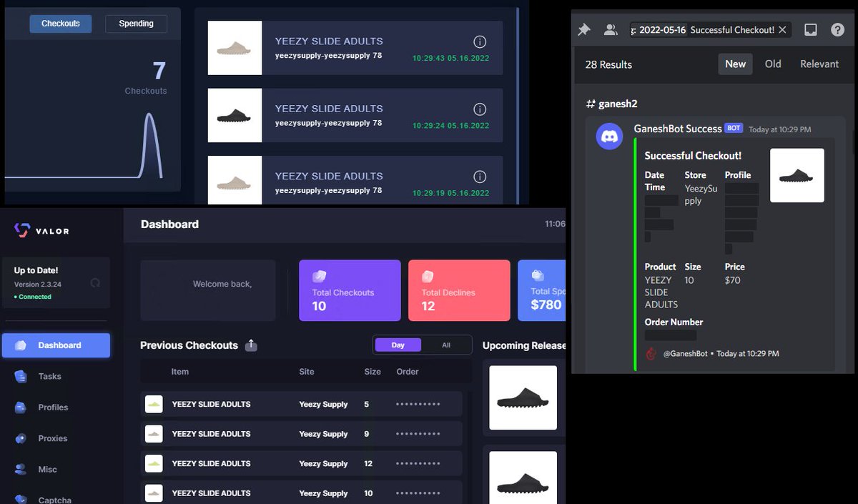Select the All toggle for Previous Checkouts
This screenshot has height=504, width=858.
[x=446, y=345]
